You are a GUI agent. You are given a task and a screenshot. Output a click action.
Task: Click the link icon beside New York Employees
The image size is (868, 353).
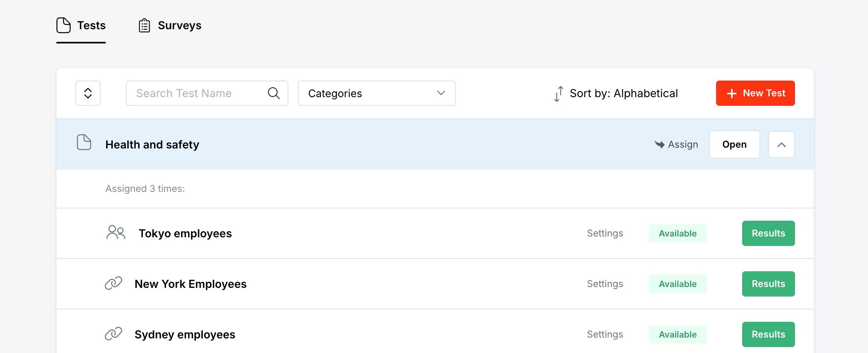[113, 283]
